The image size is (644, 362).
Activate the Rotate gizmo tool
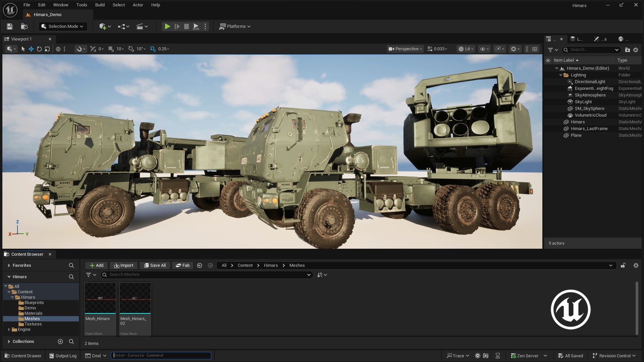(x=39, y=49)
